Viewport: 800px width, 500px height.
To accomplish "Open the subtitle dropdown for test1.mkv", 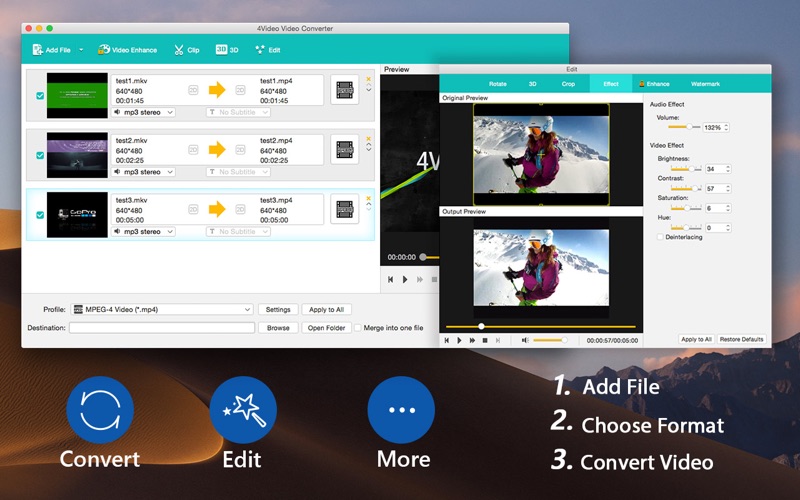I will click(x=238, y=112).
